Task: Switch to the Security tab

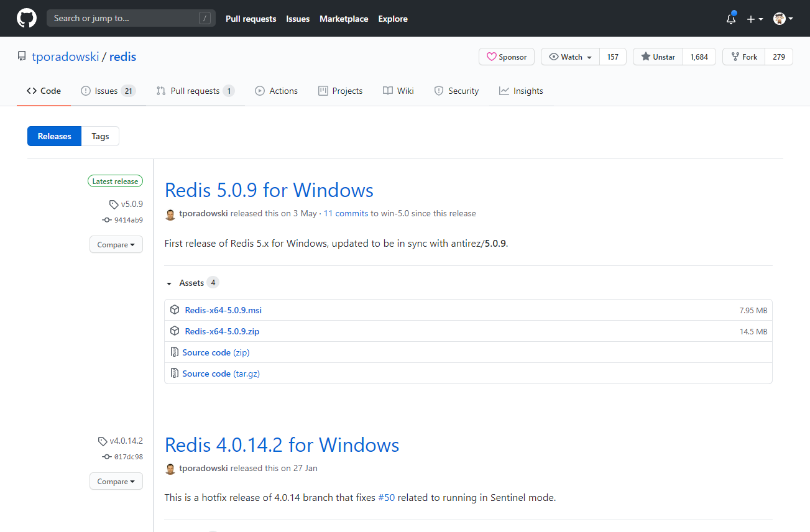Action: click(456, 91)
